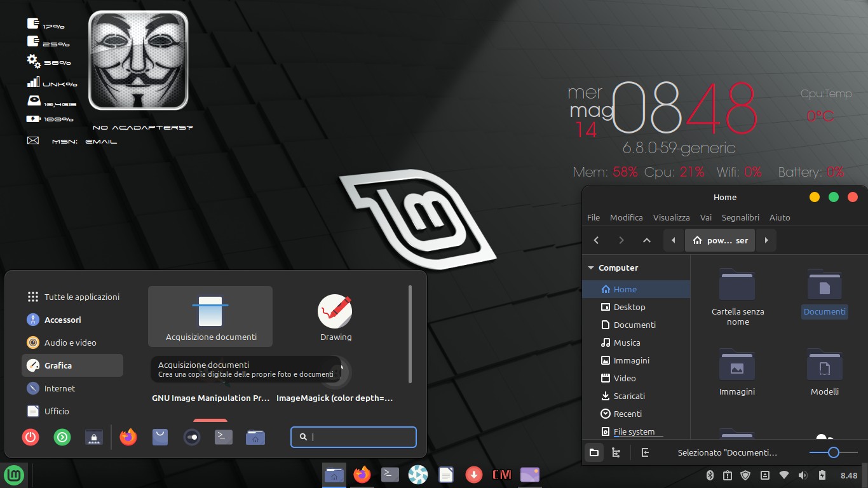868x488 pixels.
Task: Collapse the Computer section in sidebar
Action: pyautogui.click(x=591, y=268)
